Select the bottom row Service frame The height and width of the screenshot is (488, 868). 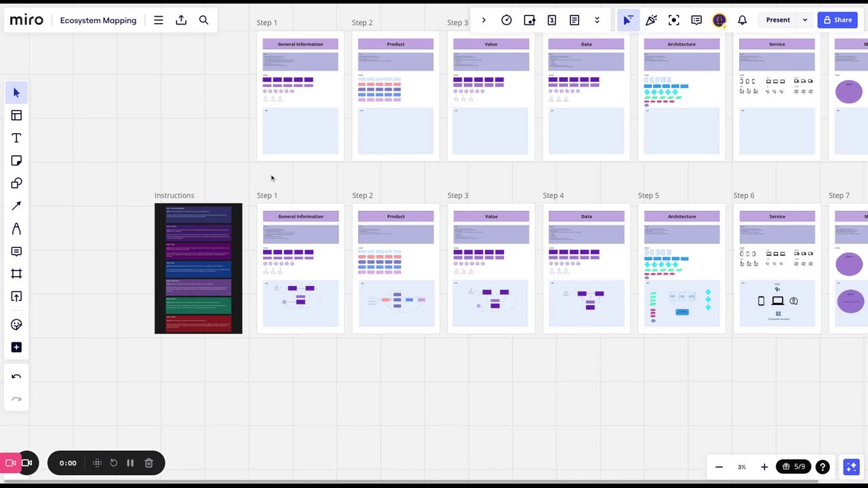point(777,268)
